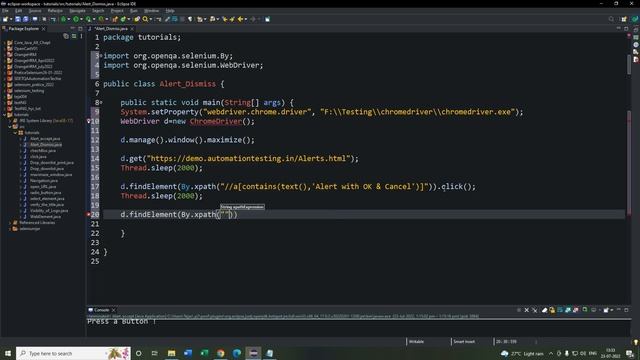This screenshot has height=360, width=640.
Task: Open the Window menu
Action: tap(151, 11)
